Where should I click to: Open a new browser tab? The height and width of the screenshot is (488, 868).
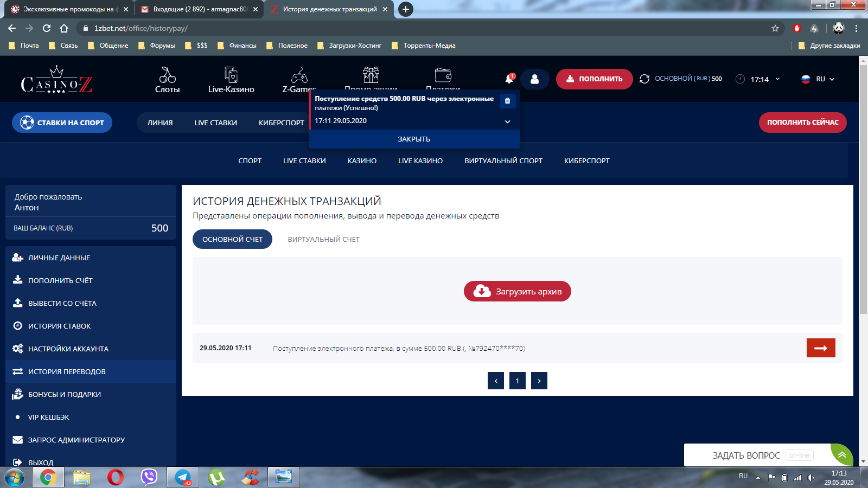[x=406, y=9]
